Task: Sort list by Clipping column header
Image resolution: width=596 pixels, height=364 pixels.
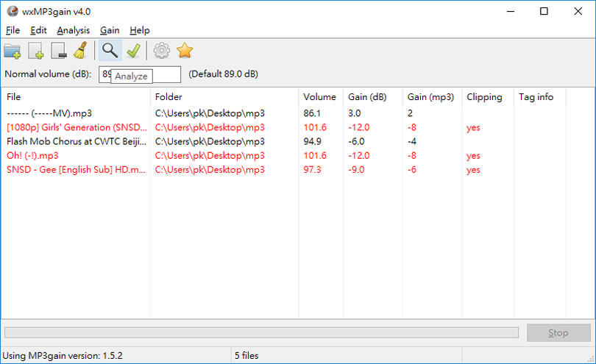Action: click(x=484, y=97)
